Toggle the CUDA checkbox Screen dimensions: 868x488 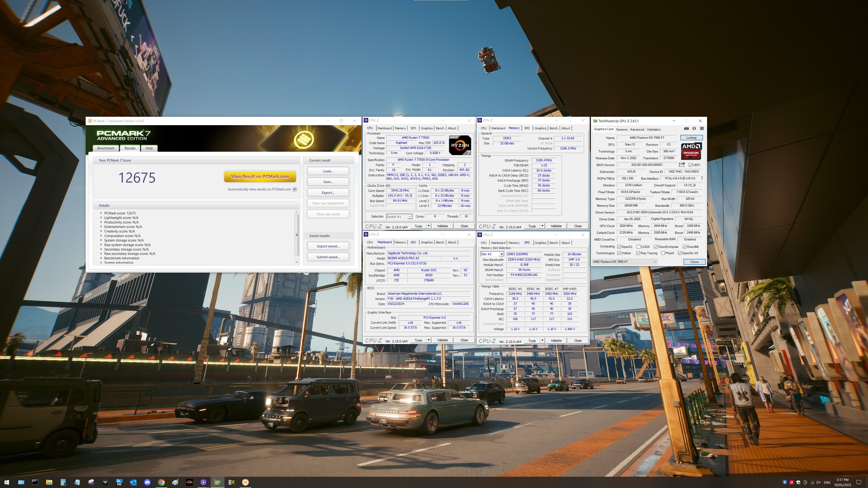point(639,247)
